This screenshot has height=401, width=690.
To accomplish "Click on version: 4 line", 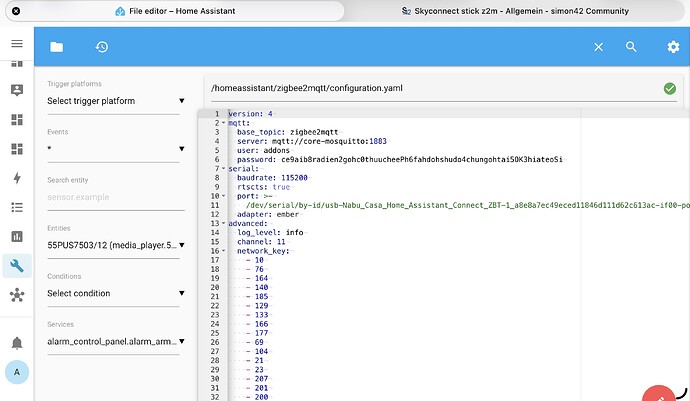I will pos(250,114).
